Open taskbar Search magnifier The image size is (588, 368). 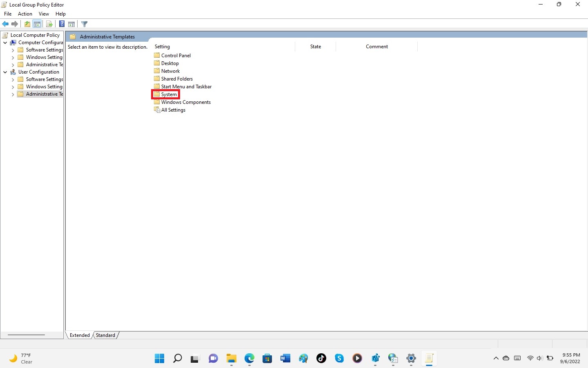(177, 359)
